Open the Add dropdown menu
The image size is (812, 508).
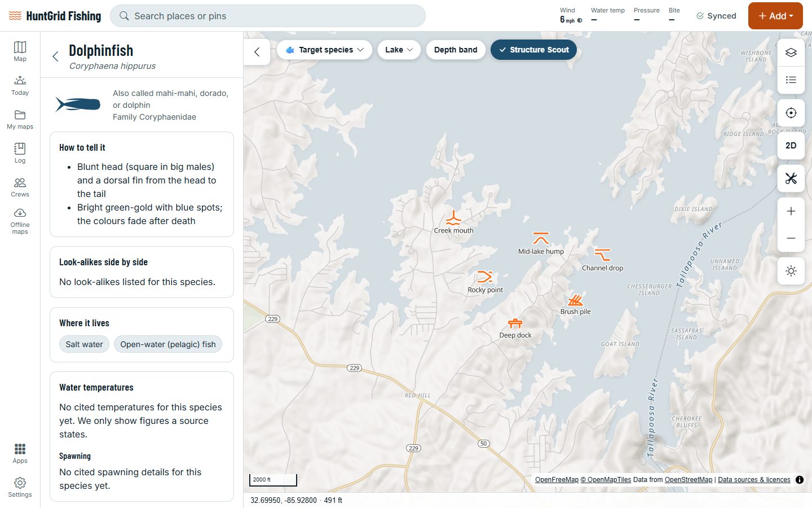(775, 16)
